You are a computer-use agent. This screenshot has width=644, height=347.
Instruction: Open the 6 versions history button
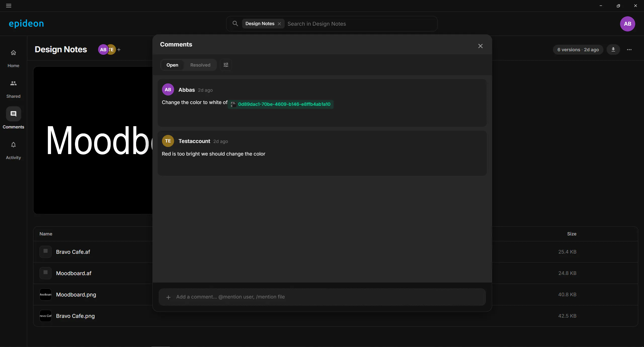point(578,50)
